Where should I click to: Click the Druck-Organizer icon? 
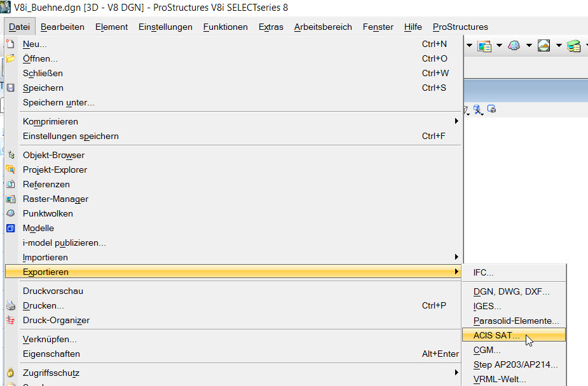click(11, 320)
